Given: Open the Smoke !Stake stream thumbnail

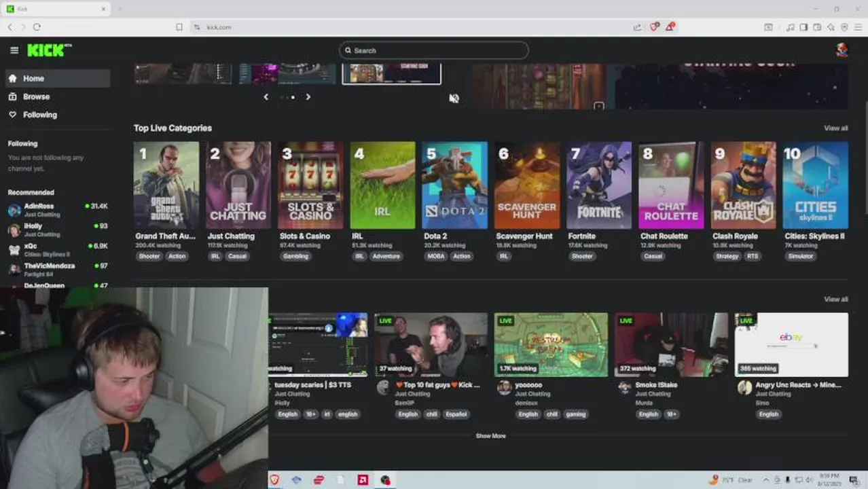Looking at the screenshot, I should 671,344.
